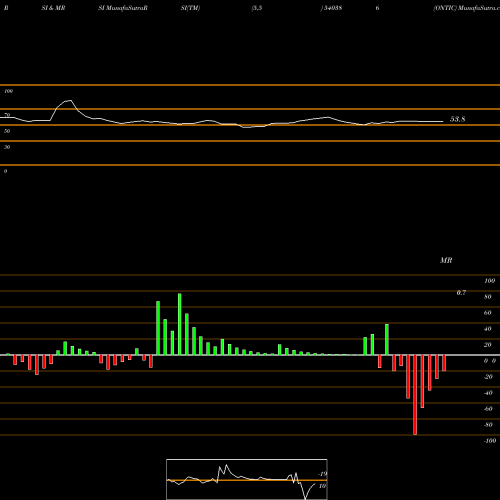The height and width of the screenshot is (500, 500).
Task: Click the ONTIC MunafaSutra header text
Action: tap(467, 8)
